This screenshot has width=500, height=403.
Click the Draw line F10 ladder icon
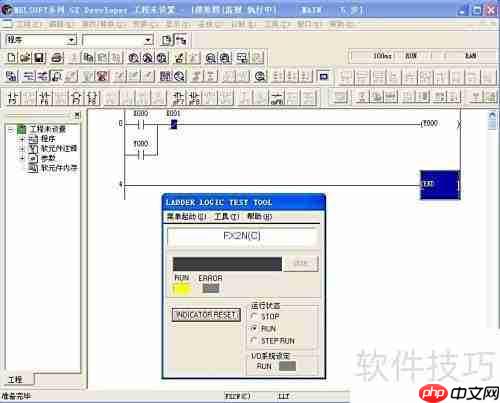pos(277,98)
